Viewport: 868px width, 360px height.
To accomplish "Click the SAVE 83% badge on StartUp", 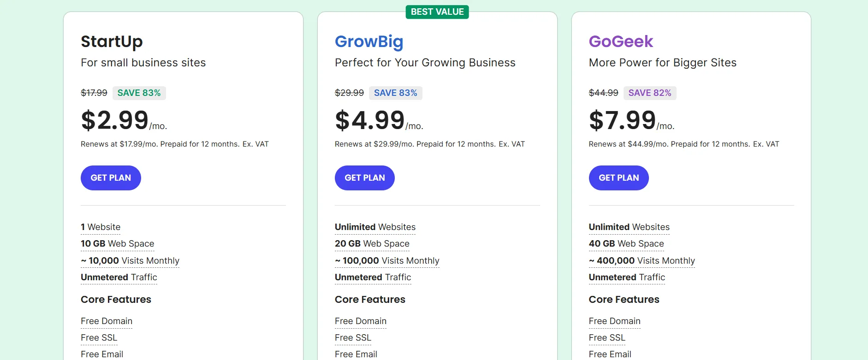I will [139, 93].
